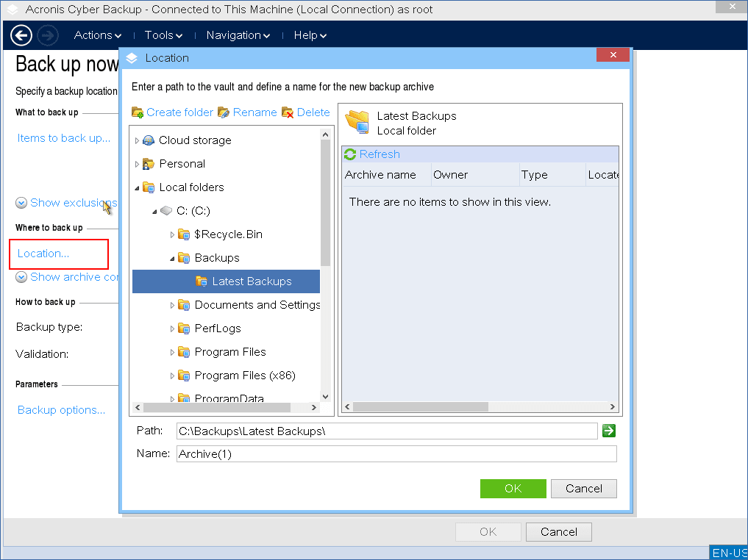Expand the Cloud storage tree node
The height and width of the screenshot is (560, 748).
click(137, 140)
